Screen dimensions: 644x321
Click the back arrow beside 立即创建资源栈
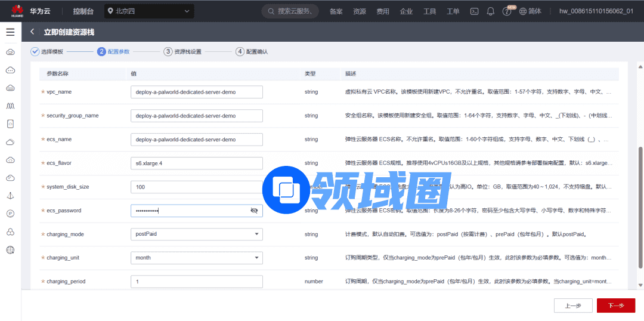coord(32,32)
